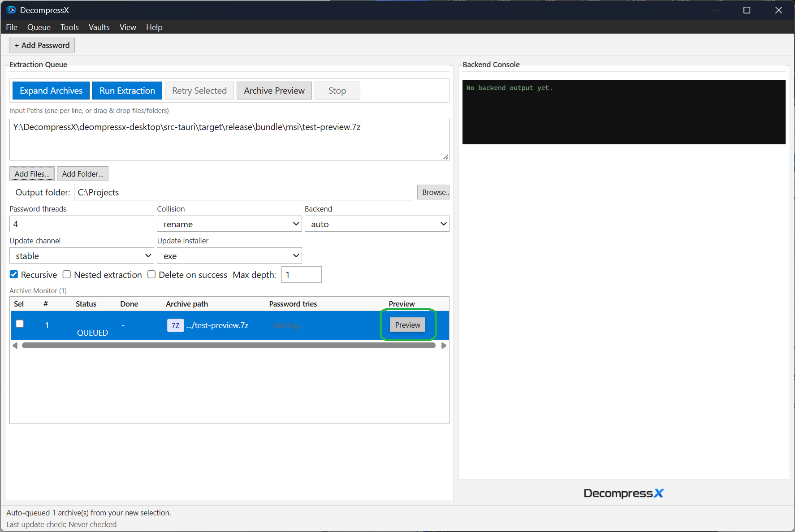Open the Tools menu
795x532 pixels.
pyautogui.click(x=69, y=27)
